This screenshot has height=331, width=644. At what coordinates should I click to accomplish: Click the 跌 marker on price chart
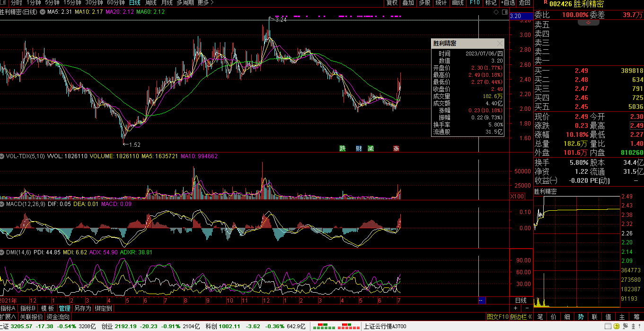tap(342, 149)
